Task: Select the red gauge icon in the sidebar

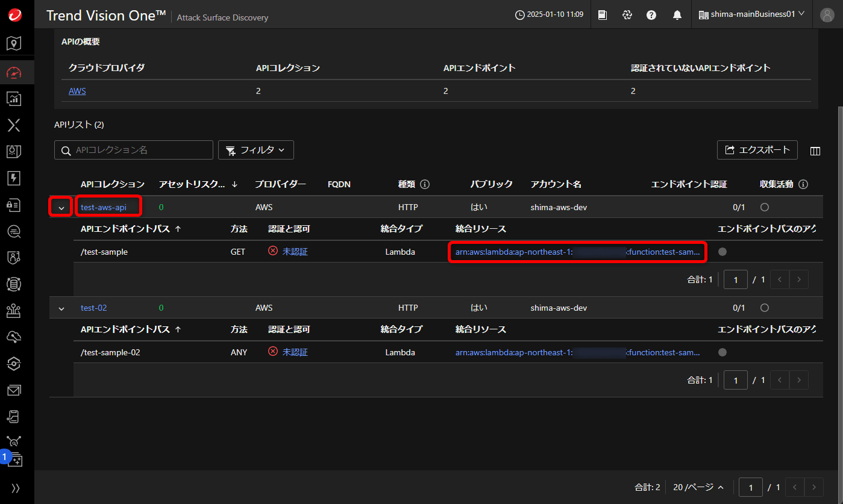Action: tap(14, 73)
